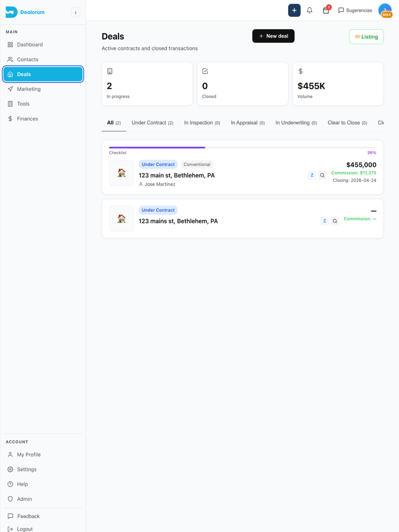Open the Marketing section
This screenshot has height=532, width=399.
(43, 89)
